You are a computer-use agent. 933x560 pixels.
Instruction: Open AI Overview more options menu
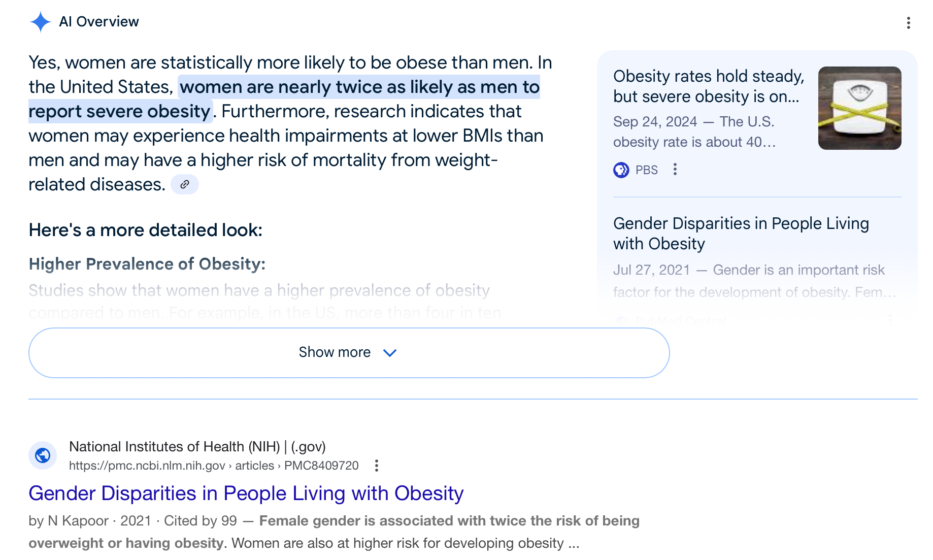908,23
